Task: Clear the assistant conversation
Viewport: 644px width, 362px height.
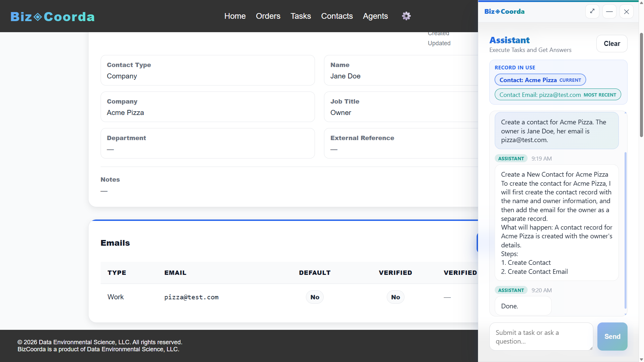Action: (612, 44)
